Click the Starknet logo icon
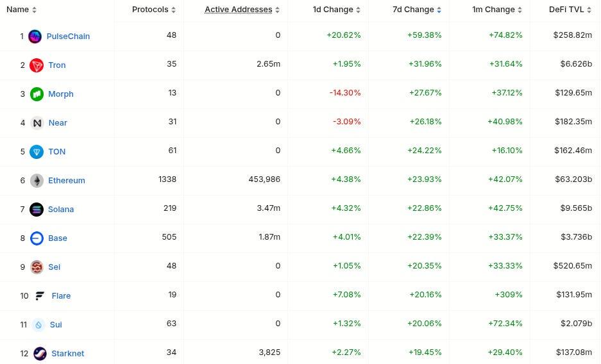Image resolution: width=601 pixels, height=364 pixels. pyautogui.click(x=40, y=354)
